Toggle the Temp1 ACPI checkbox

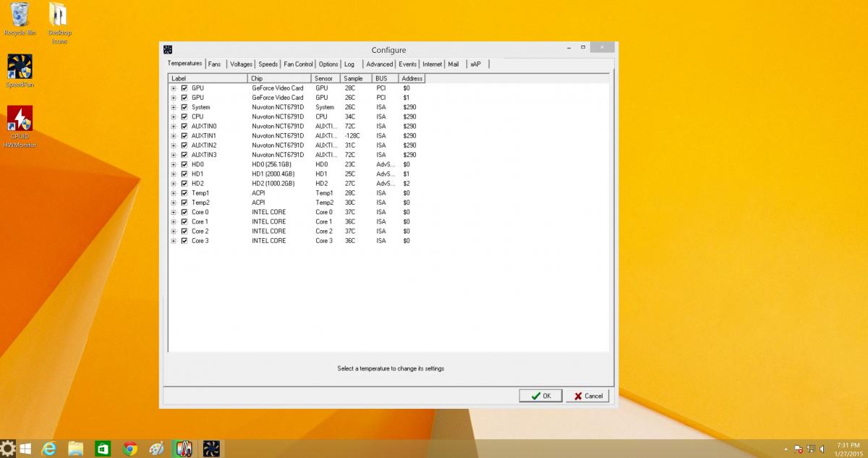click(x=184, y=193)
